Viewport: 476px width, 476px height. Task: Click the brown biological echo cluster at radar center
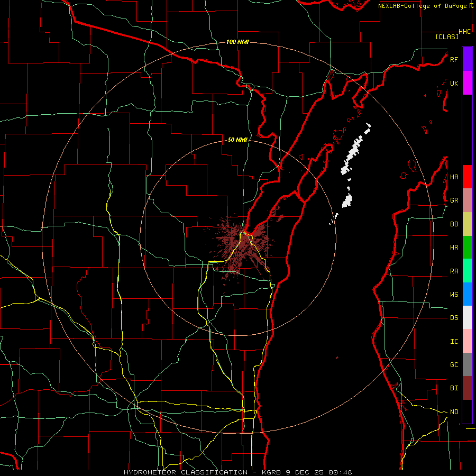242,245
